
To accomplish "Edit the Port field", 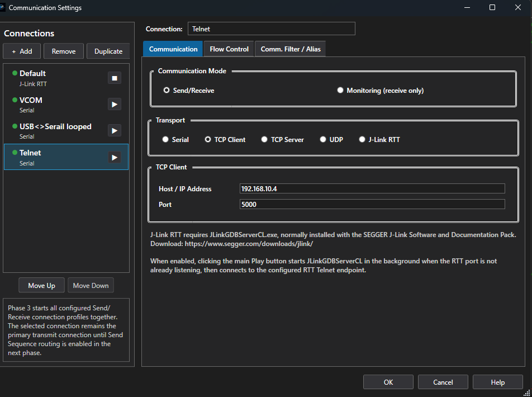I will [372, 204].
